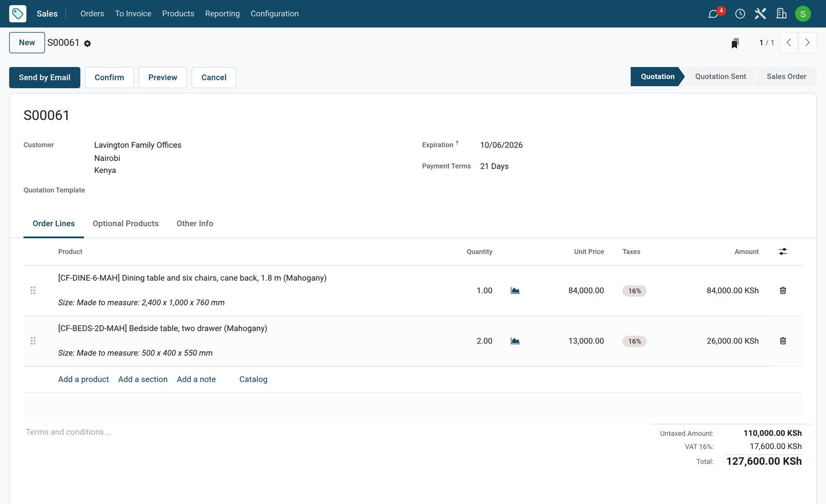
Task: Set status to Sales Order
Action: (x=786, y=76)
